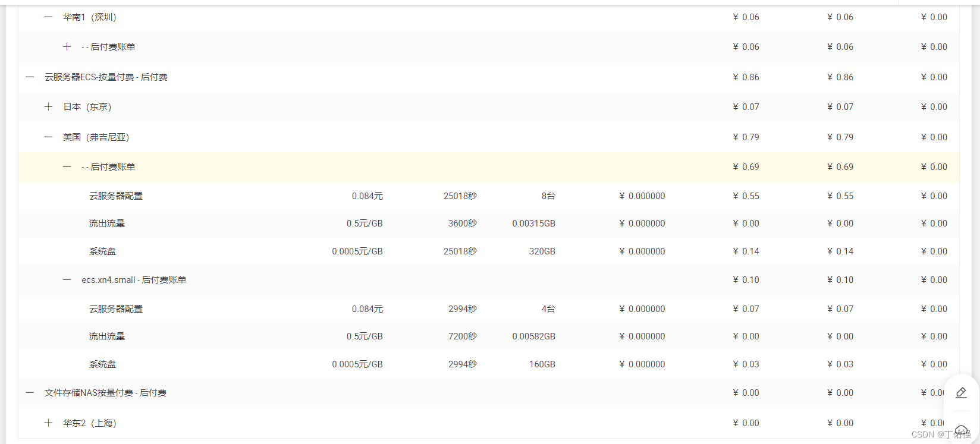Click 云服务器配置 in the 8台 row
Image resolution: width=980 pixels, height=444 pixels.
click(x=116, y=196)
